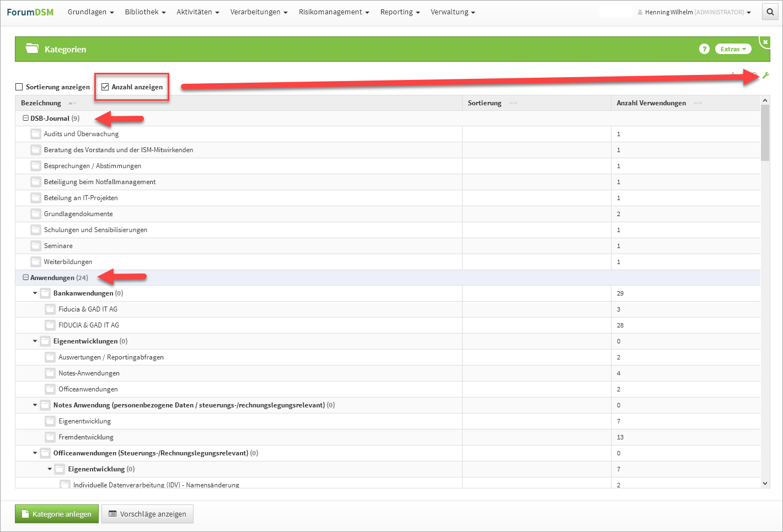Click the folder icon next to Fremdentwicklung
The image size is (783, 532).
tap(50, 437)
